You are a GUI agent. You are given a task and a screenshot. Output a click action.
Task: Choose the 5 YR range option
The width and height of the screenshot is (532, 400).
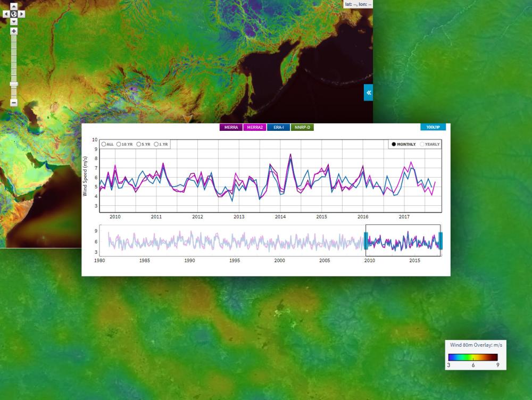(x=138, y=144)
